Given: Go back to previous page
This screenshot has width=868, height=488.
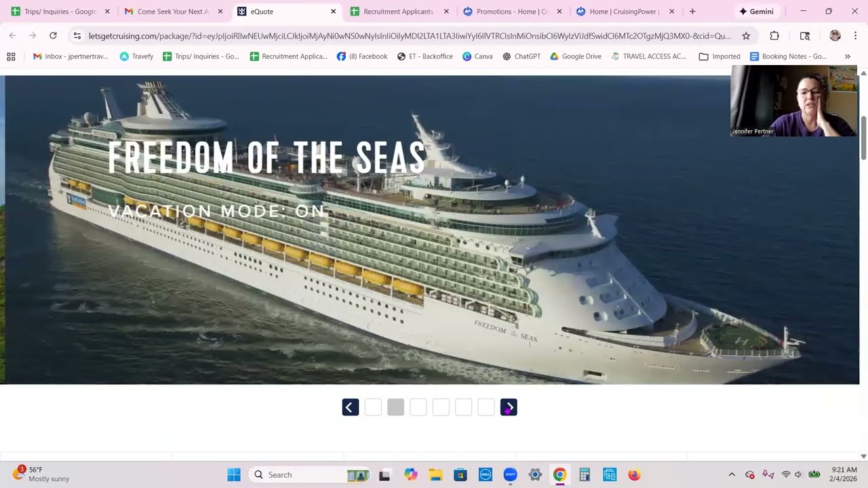Looking at the screenshot, I should tap(12, 36).
